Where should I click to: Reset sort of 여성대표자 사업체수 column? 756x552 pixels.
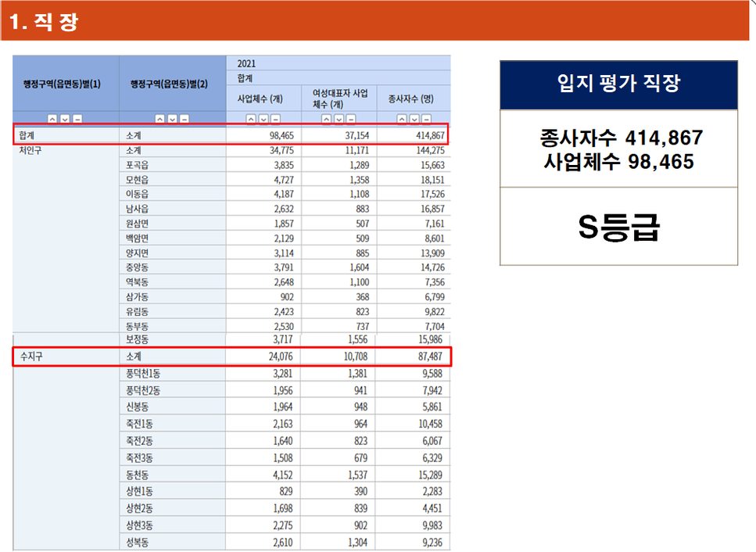[351, 118]
